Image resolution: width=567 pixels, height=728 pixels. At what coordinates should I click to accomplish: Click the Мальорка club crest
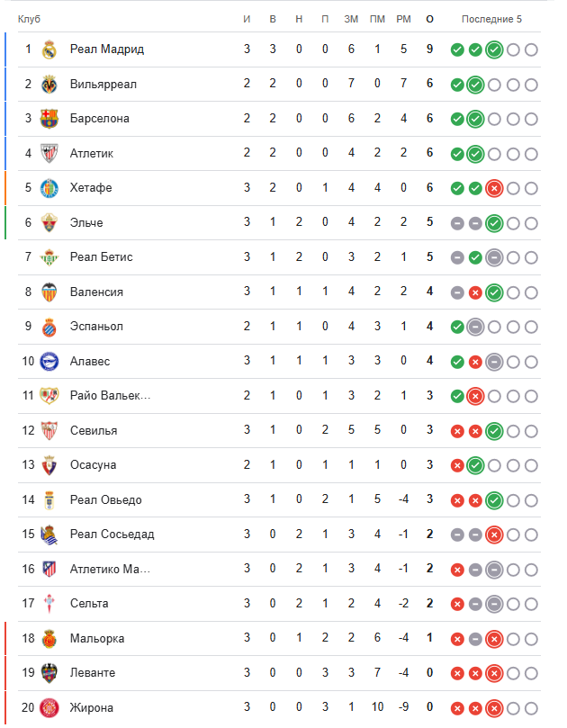pos(49,638)
